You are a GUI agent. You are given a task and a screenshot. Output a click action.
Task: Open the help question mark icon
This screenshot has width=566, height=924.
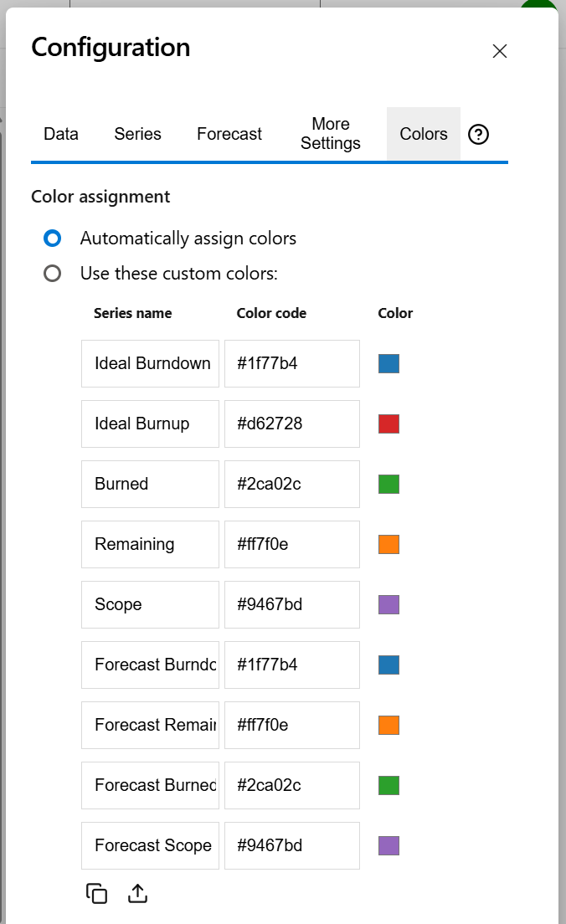coord(478,134)
